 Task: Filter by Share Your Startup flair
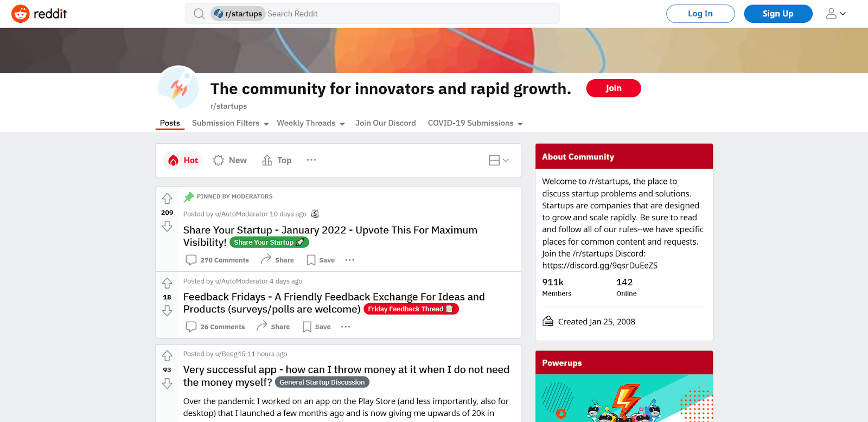[x=269, y=242]
